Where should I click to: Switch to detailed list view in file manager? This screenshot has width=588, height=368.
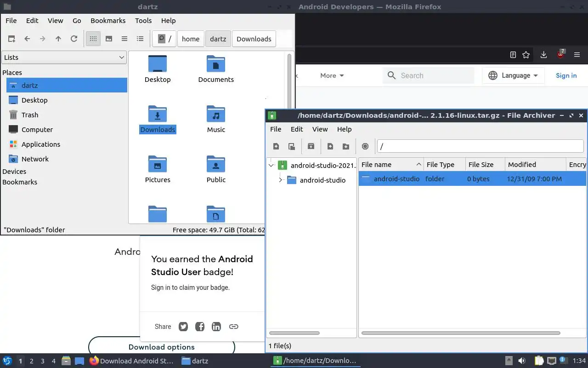click(140, 39)
